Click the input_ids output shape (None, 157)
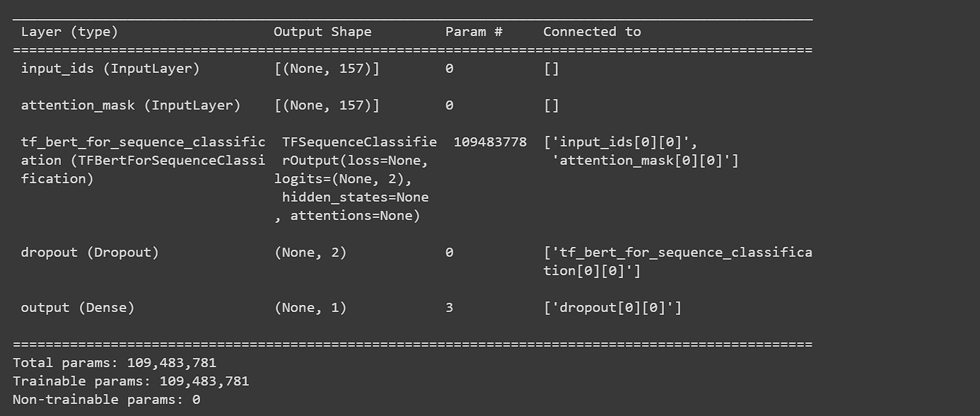980x416 pixels. pos(327,69)
